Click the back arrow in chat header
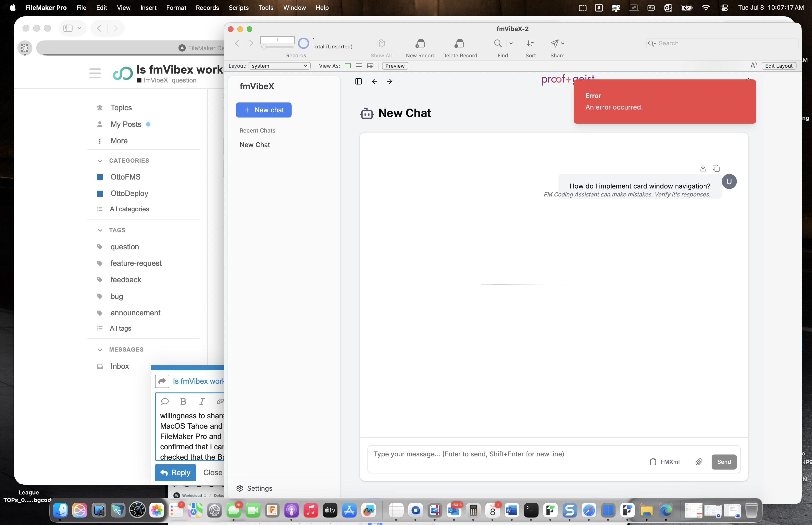The height and width of the screenshot is (525, 812). pyautogui.click(x=374, y=81)
